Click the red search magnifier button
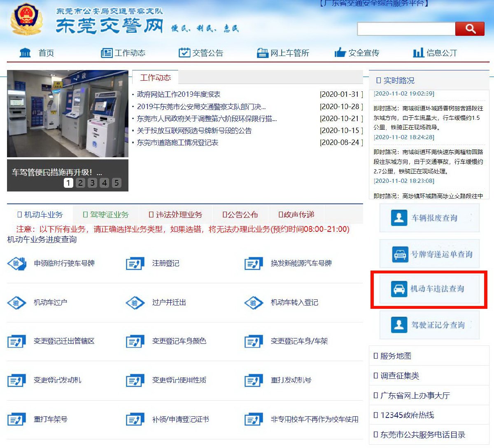This screenshot has height=448, width=494. (470, 29)
